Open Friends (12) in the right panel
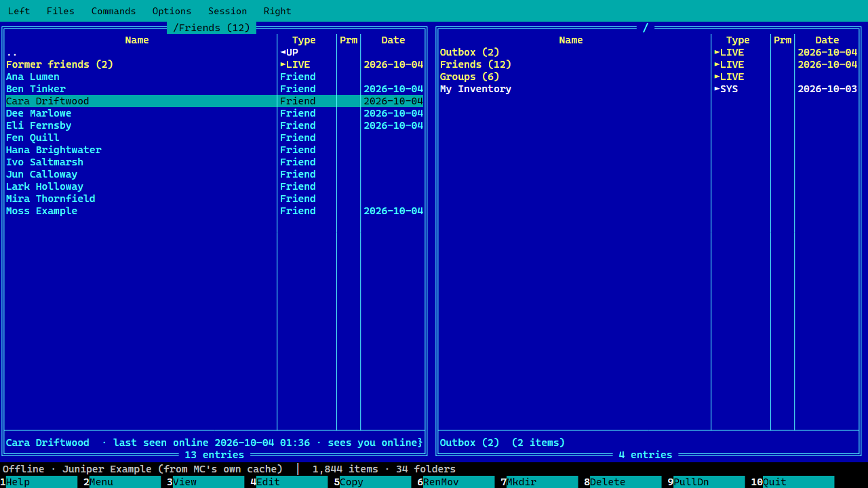This screenshot has width=868, height=488. [648, 64]
